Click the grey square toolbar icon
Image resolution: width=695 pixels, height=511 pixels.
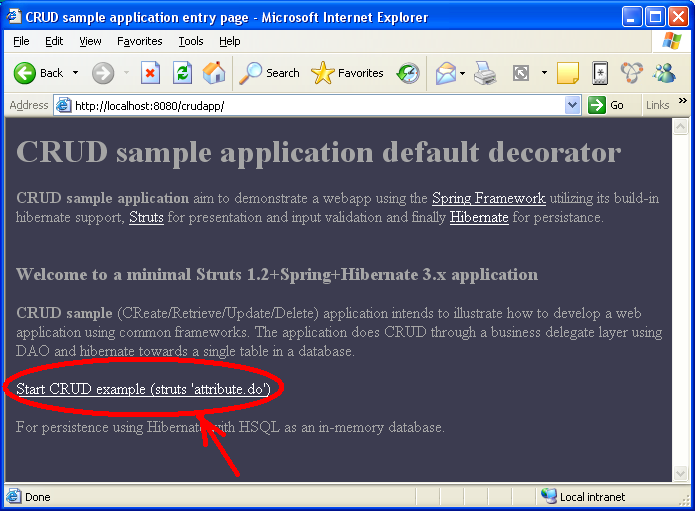point(521,73)
